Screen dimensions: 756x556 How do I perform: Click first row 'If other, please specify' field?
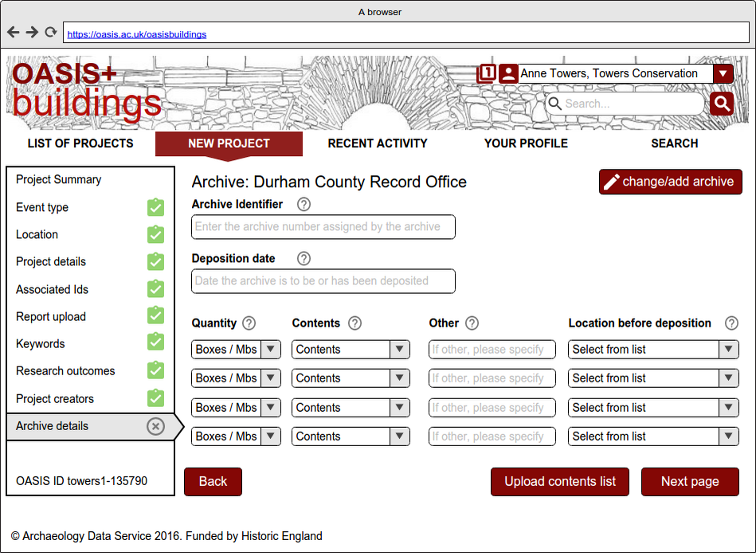click(x=492, y=349)
